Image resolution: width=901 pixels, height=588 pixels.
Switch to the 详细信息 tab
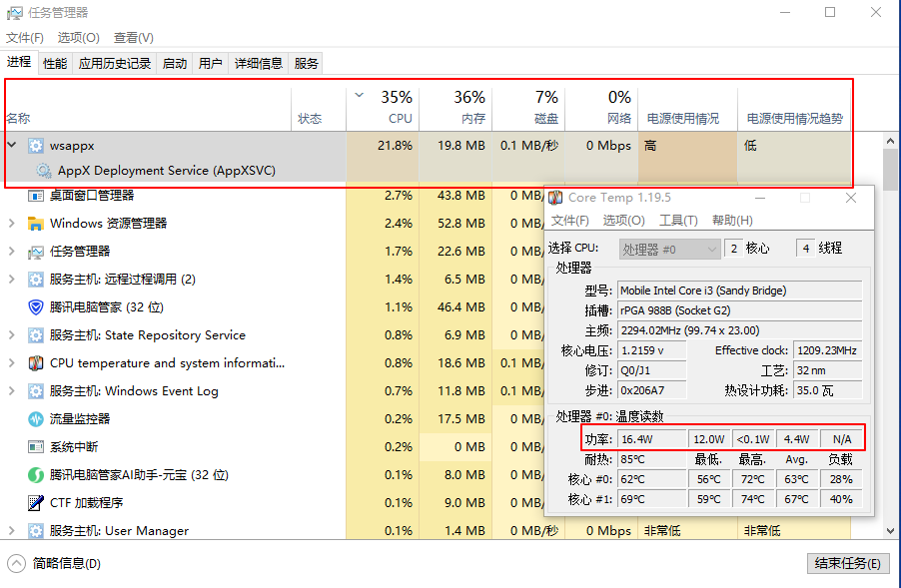click(x=259, y=64)
